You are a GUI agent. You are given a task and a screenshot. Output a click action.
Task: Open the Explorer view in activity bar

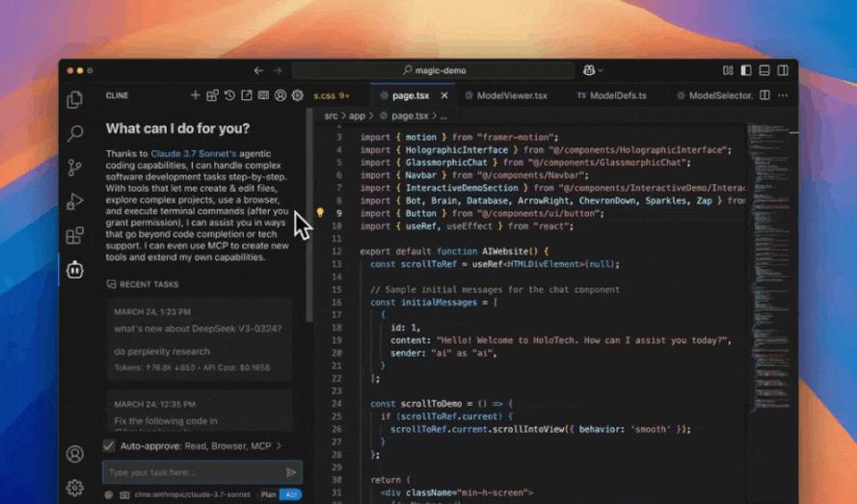tap(75, 99)
